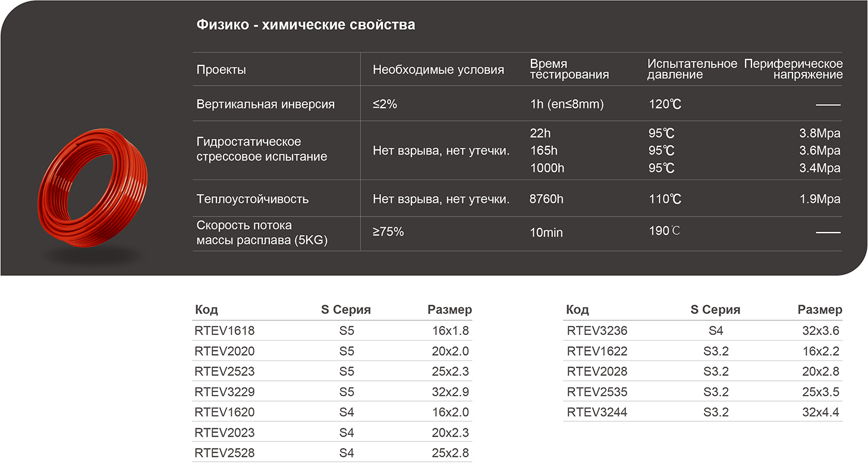Select the Теплоустойчивость row
The image size is (868, 464).
[x=244, y=199]
